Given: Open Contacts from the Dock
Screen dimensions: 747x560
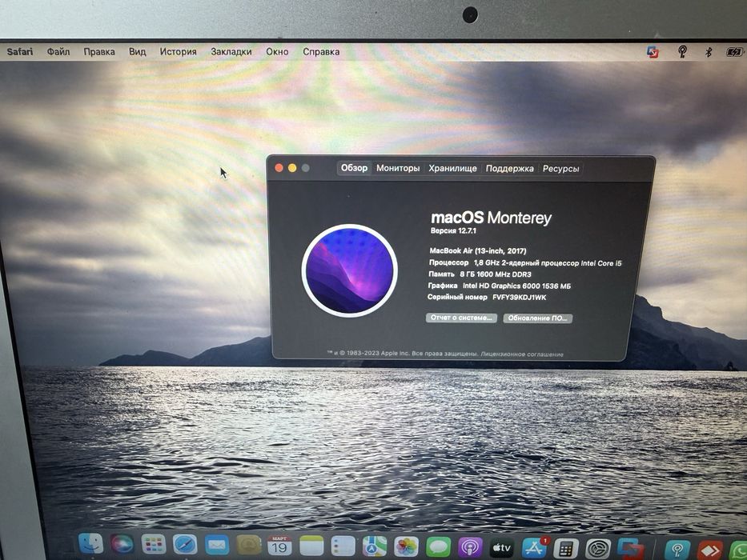Looking at the screenshot, I should click(x=249, y=546).
